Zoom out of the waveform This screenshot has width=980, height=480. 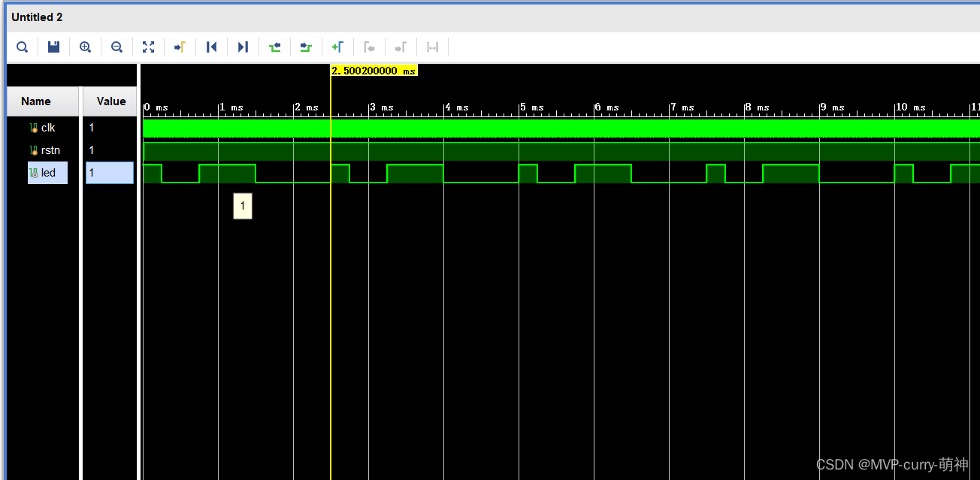[116, 47]
